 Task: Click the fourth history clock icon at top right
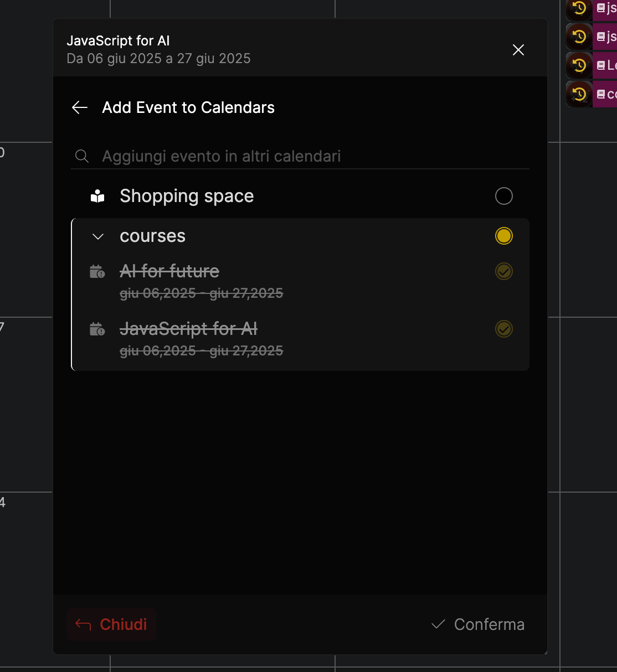click(x=579, y=94)
